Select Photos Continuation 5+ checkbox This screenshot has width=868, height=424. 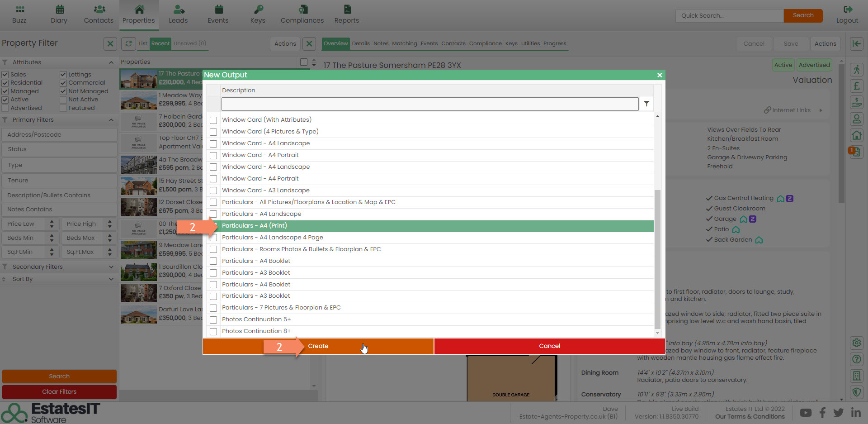[213, 319]
